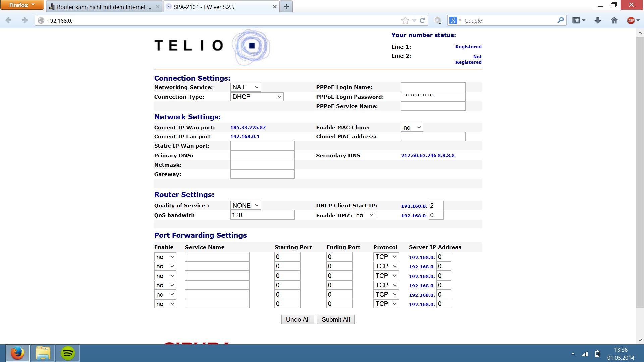Open Firefox from the taskbar

point(17,353)
